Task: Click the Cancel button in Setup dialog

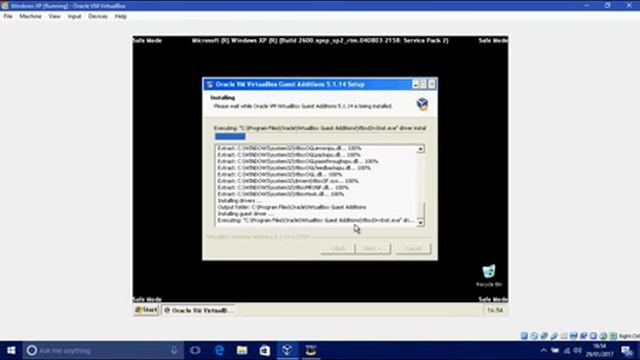Action: click(413, 248)
